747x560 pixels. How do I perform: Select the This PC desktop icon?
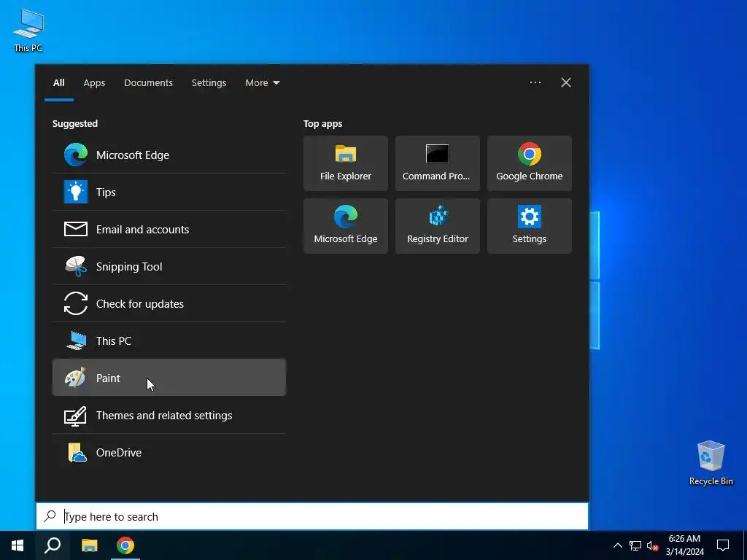[28, 31]
